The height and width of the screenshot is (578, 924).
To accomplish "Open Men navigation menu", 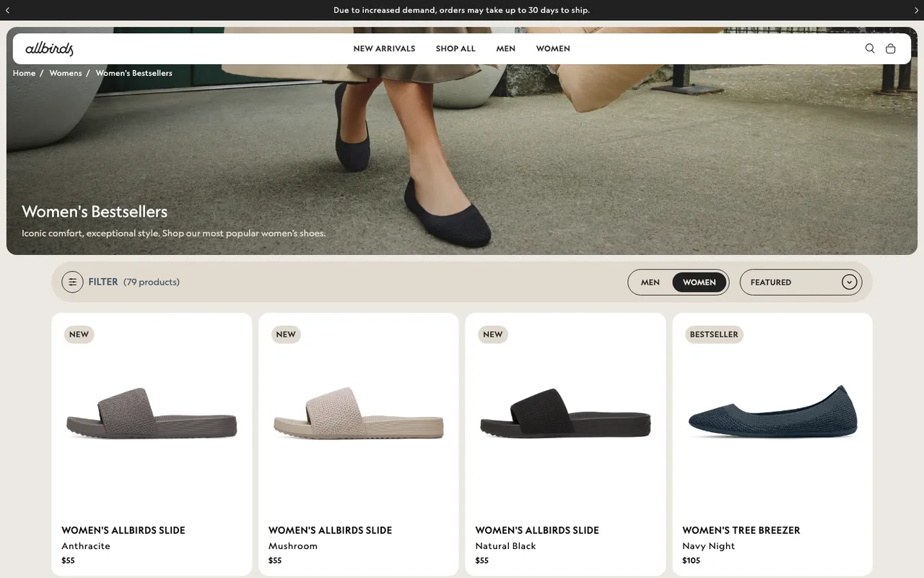I will click(505, 48).
